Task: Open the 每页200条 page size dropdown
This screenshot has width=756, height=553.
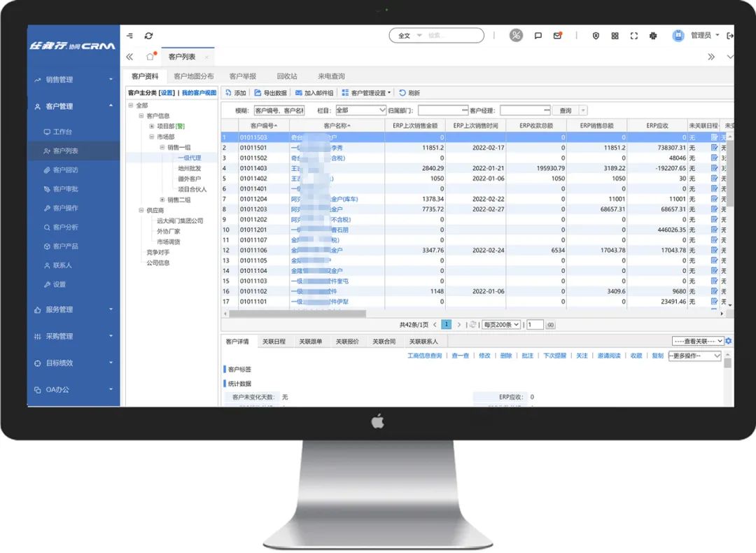Action: (500, 325)
